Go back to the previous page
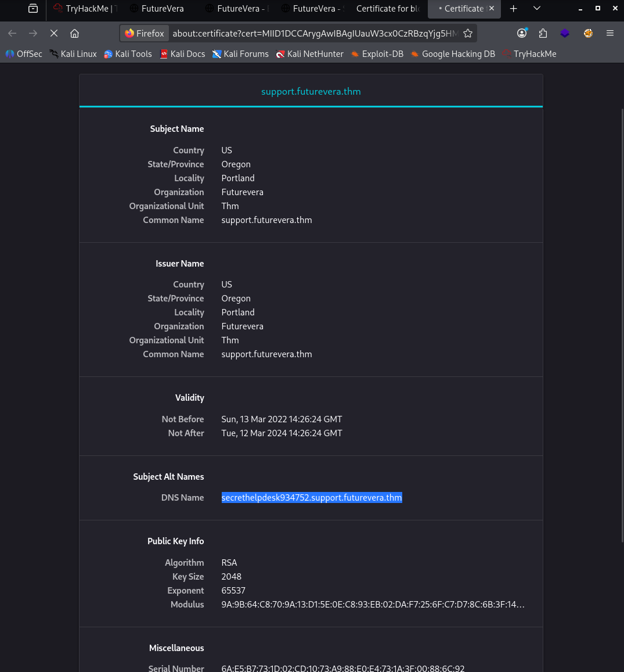Image resolution: width=624 pixels, height=672 pixels. click(x=12, y=33)
